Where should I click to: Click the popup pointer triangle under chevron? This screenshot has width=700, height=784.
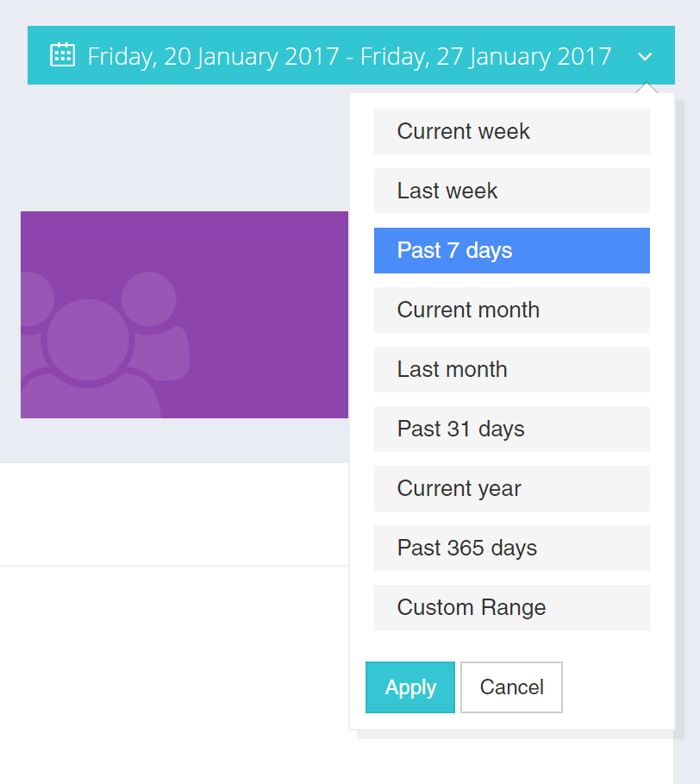647,88
